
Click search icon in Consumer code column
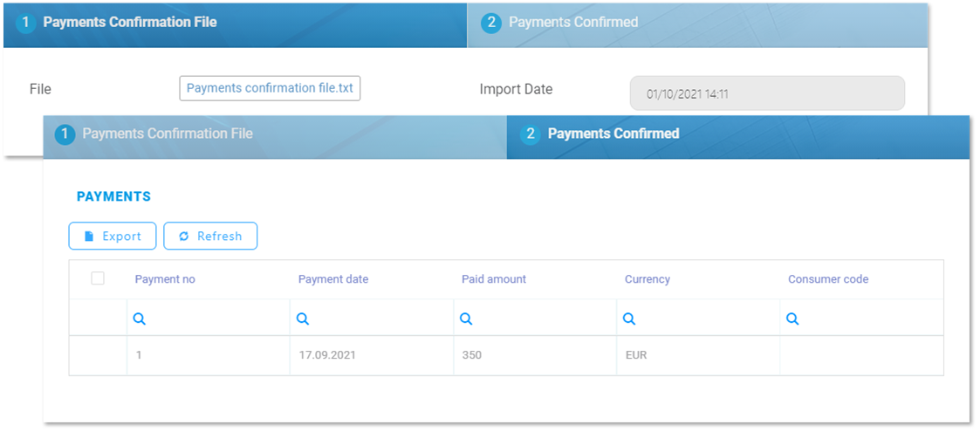[792, 319]
